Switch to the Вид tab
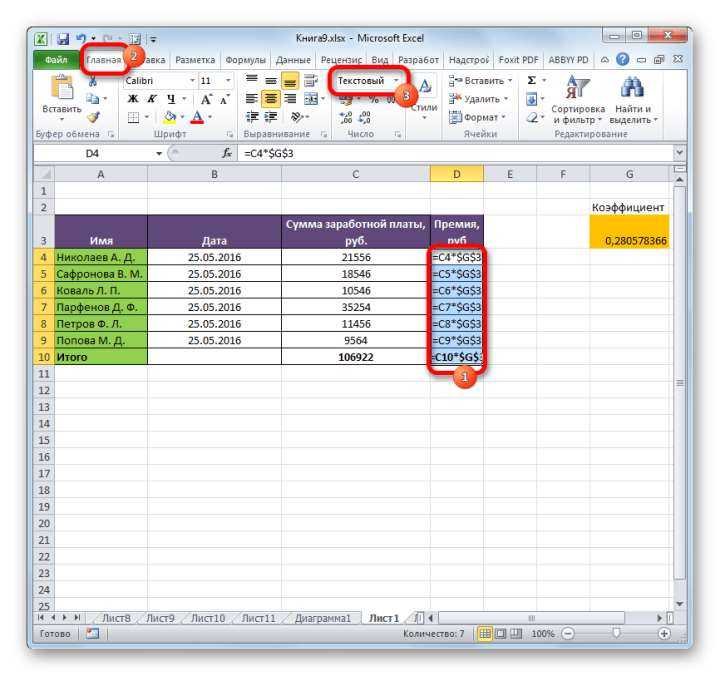This screenshot has height=676, width=720. point(380,60)
